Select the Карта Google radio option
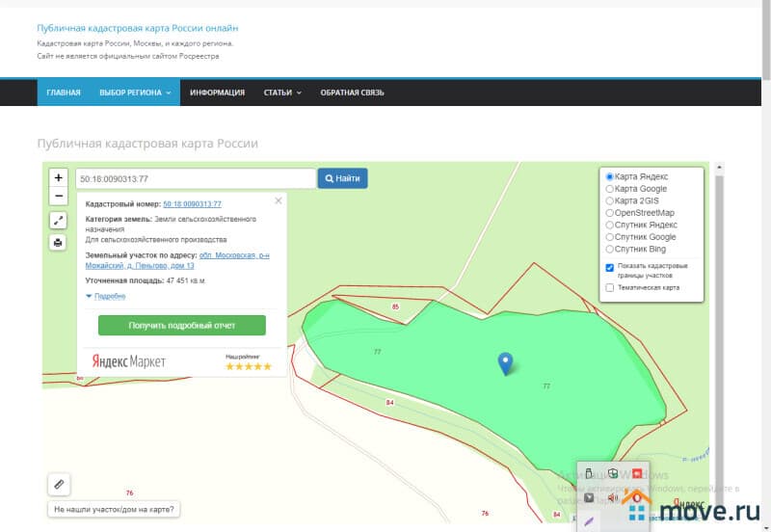This screenshot has width=771, height=532. coord(609,189)
